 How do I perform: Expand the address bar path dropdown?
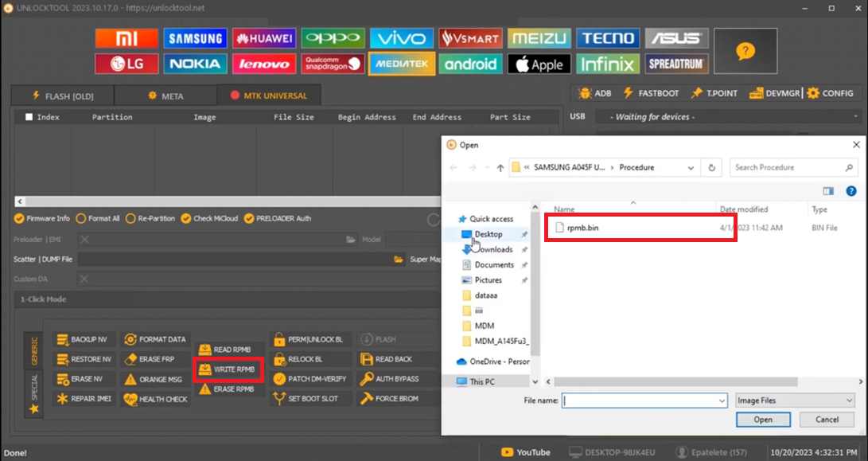(691, 167)
